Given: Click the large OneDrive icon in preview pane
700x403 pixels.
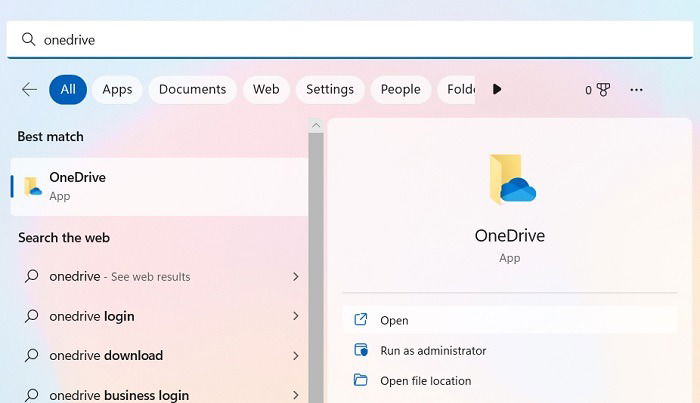Looking at the screenshot, I should [x=512, y=179].
